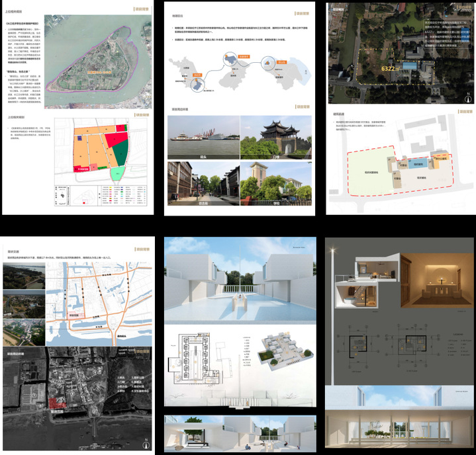
Task: Open the school photo labeled 学校
Action: (276, 183)
